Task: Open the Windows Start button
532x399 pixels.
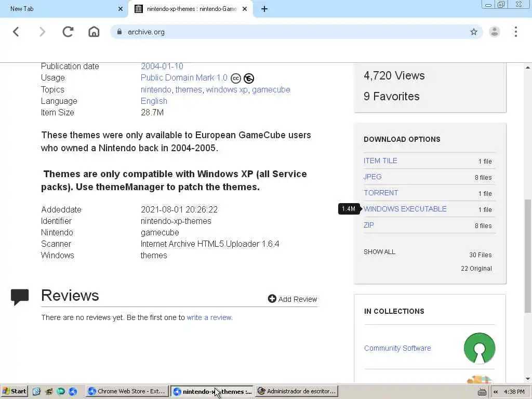Action: point(14,392)
